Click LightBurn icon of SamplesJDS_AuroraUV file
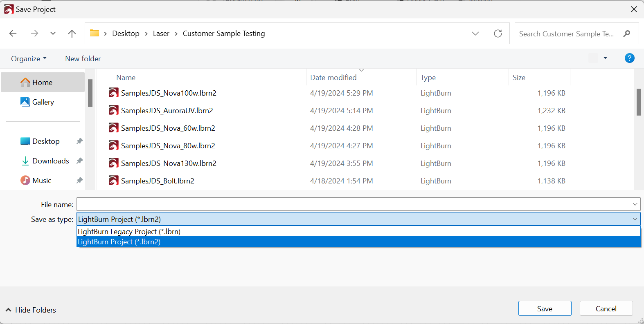The height and width of the screenshot is (324, 644). click(x=114, y=110)
